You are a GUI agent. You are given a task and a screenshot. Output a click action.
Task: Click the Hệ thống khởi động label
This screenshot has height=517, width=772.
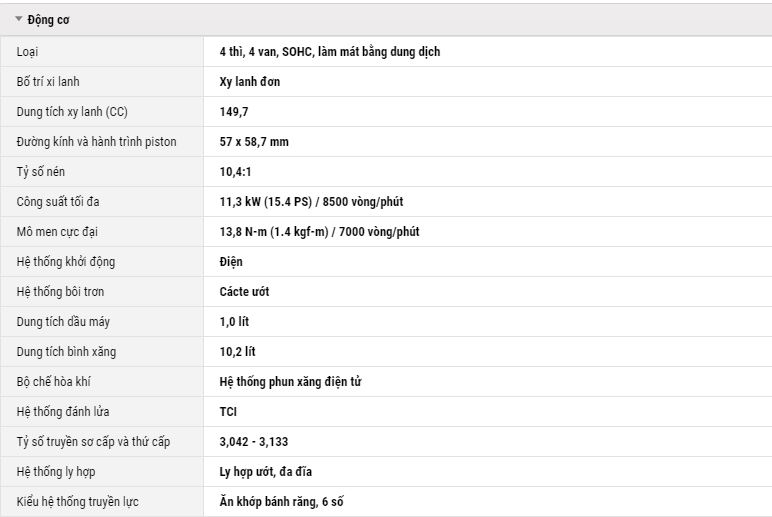[65, 262]
